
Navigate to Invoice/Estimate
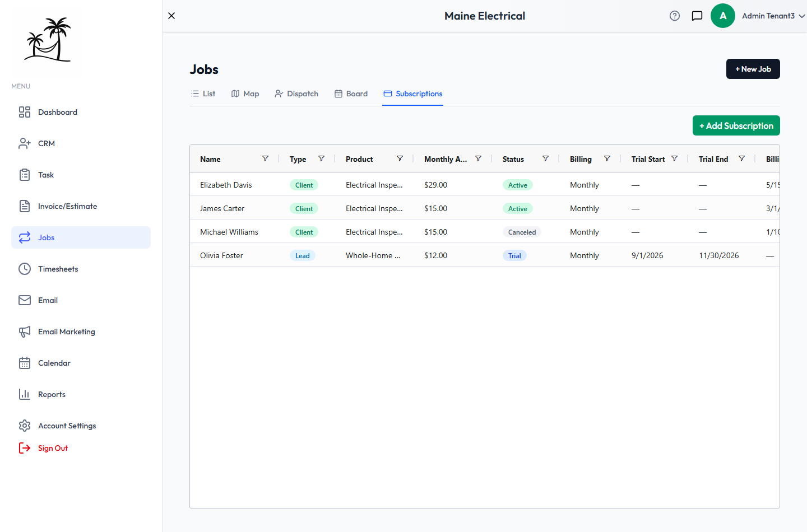[x=81, y=206]
